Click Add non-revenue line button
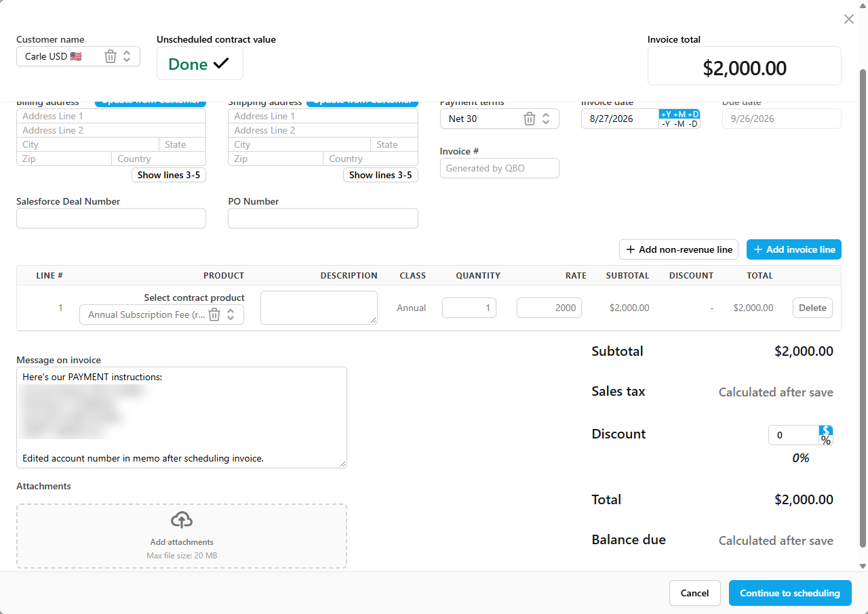 coord(679,249)
